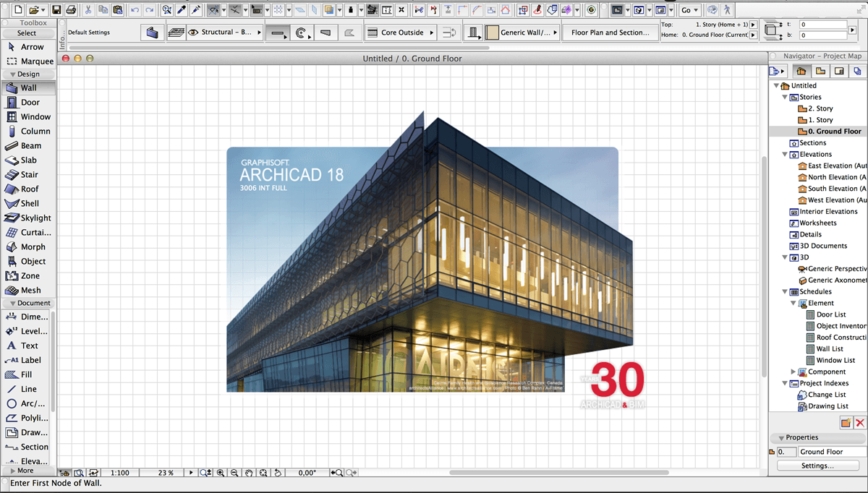Select the Zone tool
The width and height of the screenshot is (868, 493).
coord(27,275)
